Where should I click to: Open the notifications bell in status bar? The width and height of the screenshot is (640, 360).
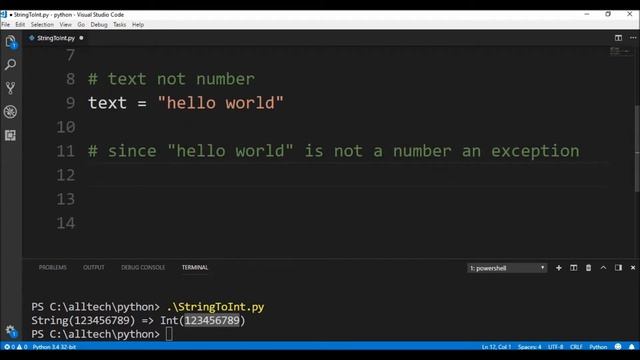[x=632, y=347]
